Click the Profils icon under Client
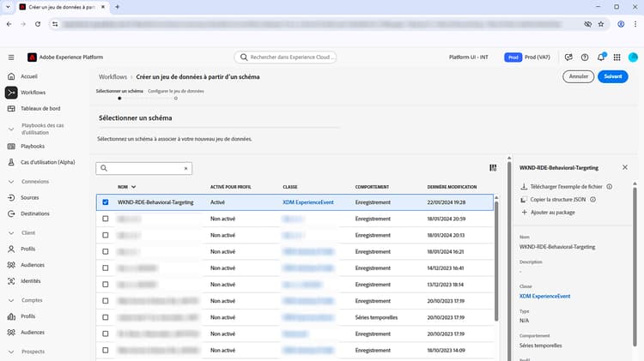Viewport: 644px width, 361px height. (x=11, y=249)
